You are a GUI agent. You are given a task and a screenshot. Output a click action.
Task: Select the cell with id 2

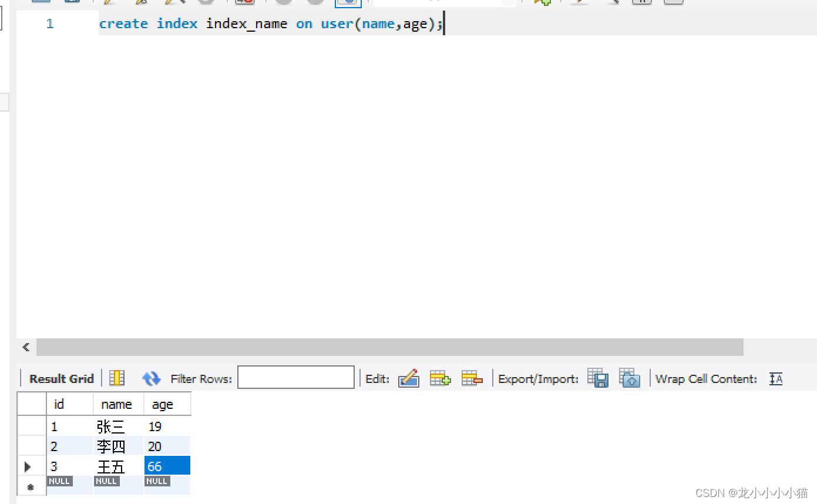70,446
